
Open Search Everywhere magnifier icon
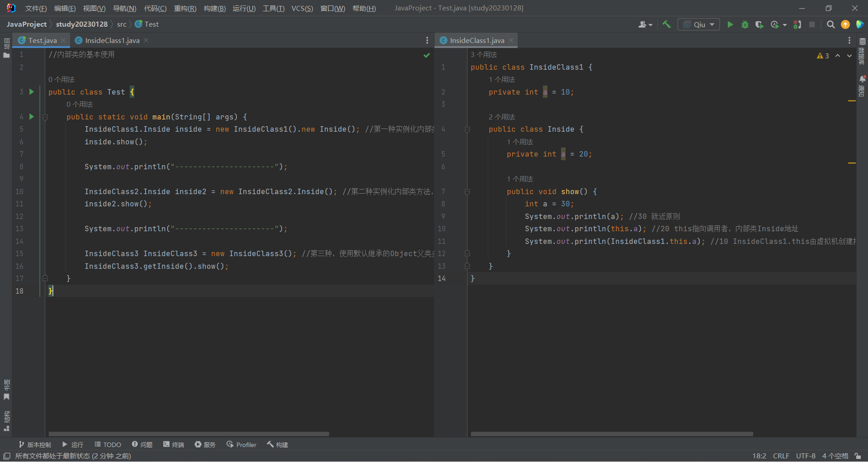[830, 24]
